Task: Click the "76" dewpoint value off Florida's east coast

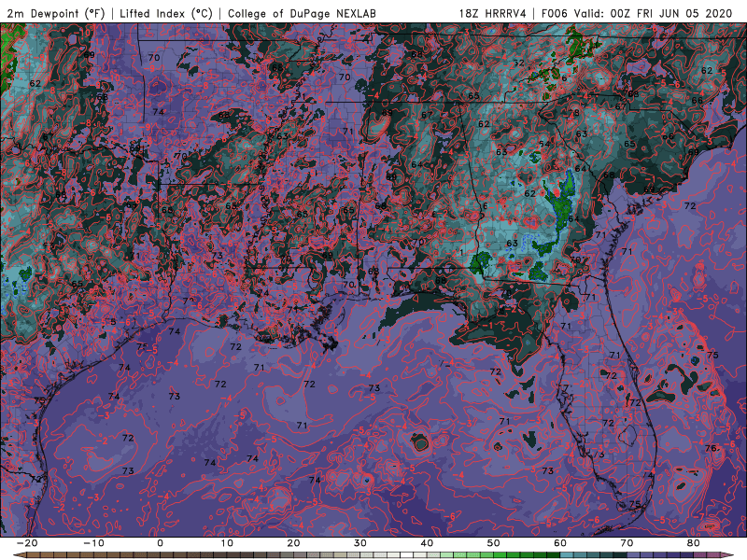Action: click(711, 448)
